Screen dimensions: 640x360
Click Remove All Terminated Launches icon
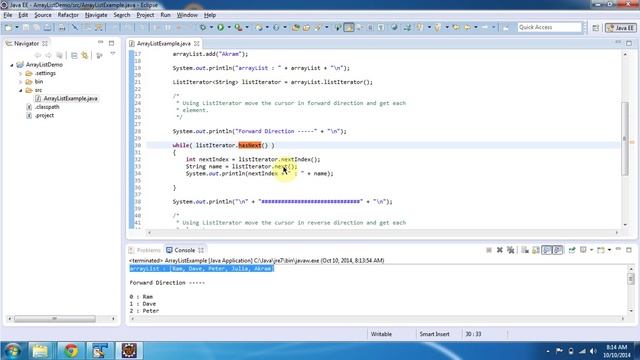coord(510,250)
